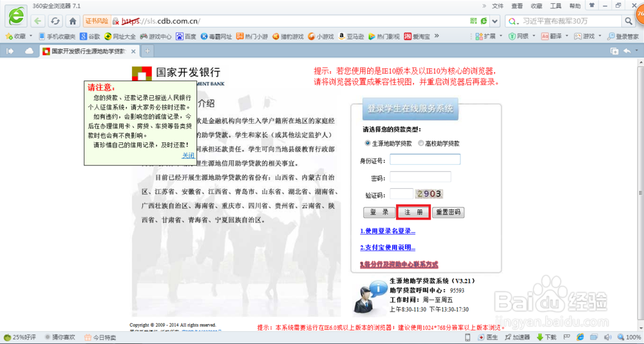644x344 pixels.
Task: Open the address bar history dropdown
Action: point(495,21)
